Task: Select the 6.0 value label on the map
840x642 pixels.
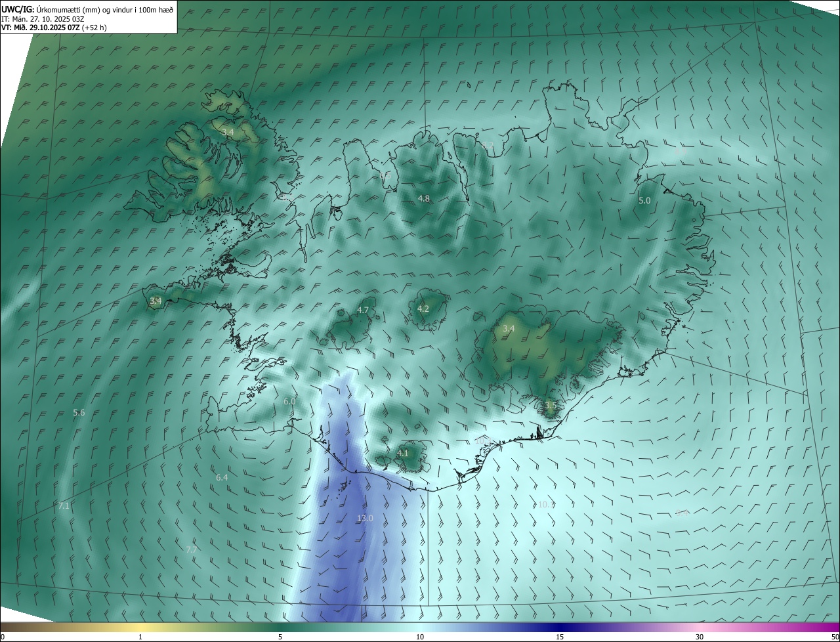Action: point(289,401)
